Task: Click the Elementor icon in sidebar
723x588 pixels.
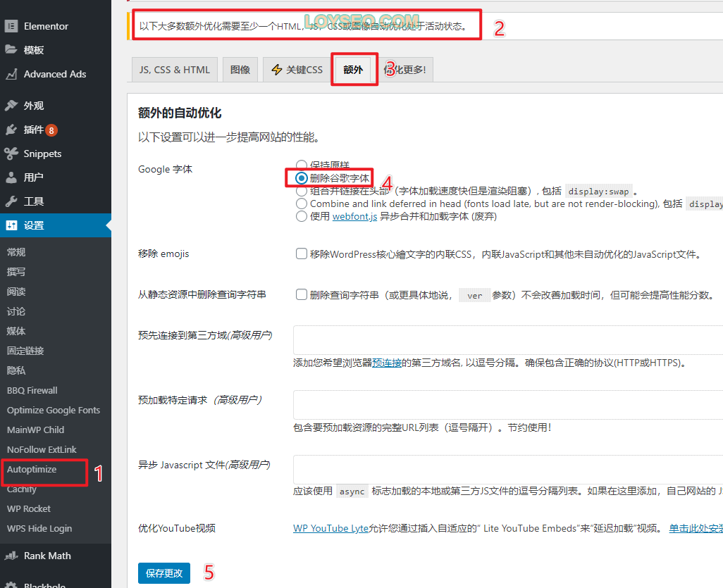Action: 11,26
